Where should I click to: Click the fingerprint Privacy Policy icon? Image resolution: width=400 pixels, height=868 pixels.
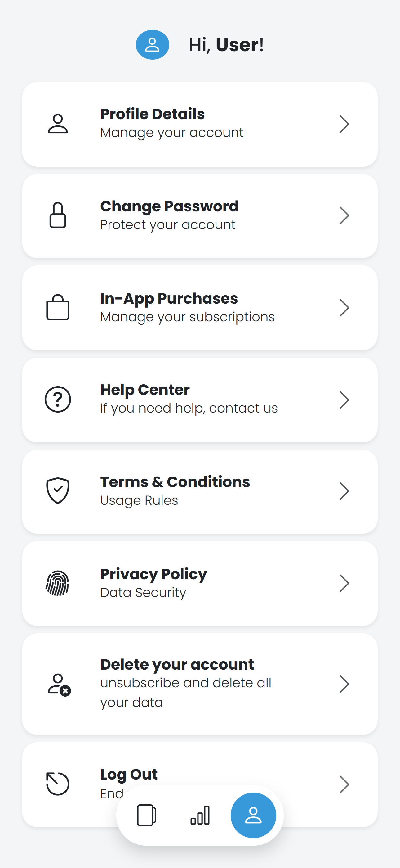click(58, 583)
